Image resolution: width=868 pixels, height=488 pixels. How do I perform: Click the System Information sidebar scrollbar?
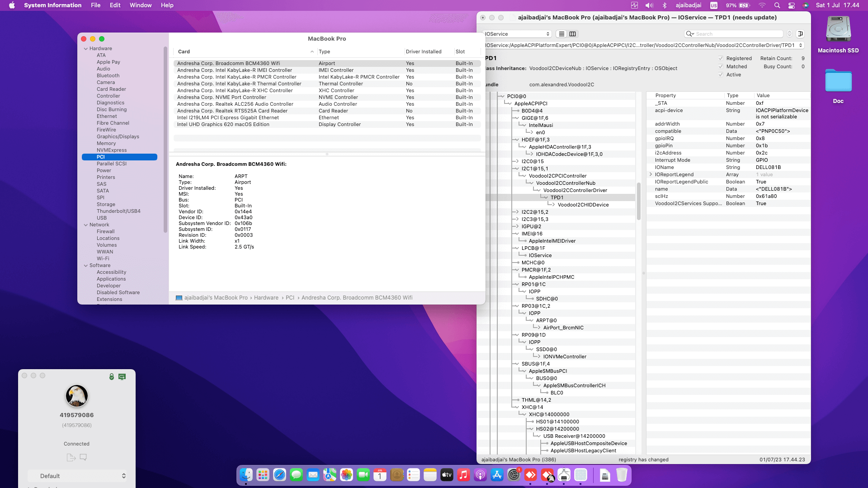[x=165, y=139]
